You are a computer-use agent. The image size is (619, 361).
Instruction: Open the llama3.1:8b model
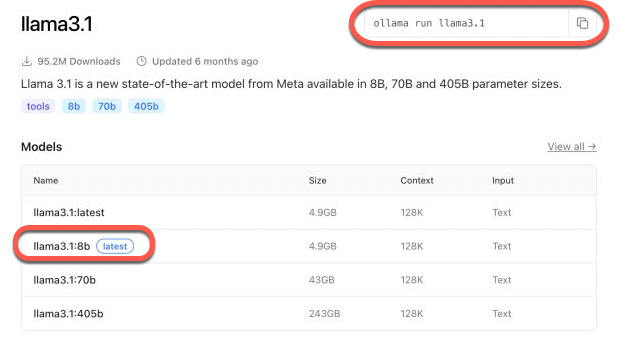point(62,246)
